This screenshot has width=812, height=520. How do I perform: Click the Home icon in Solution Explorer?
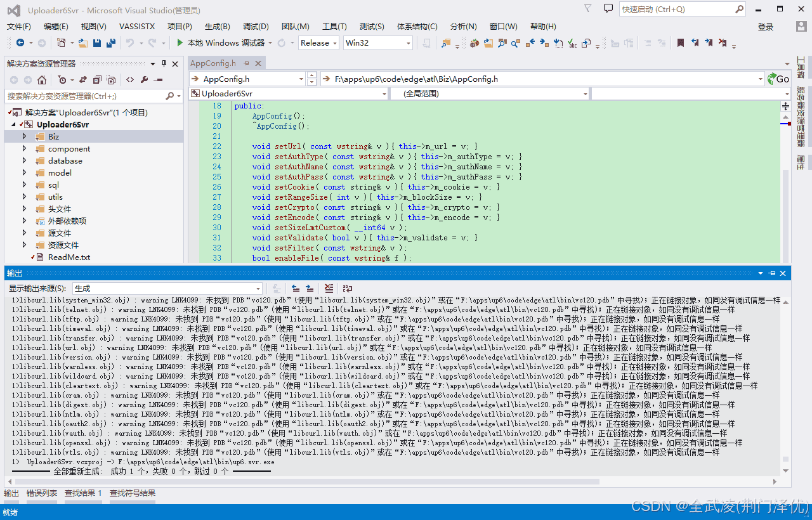(x=42, y=80)
